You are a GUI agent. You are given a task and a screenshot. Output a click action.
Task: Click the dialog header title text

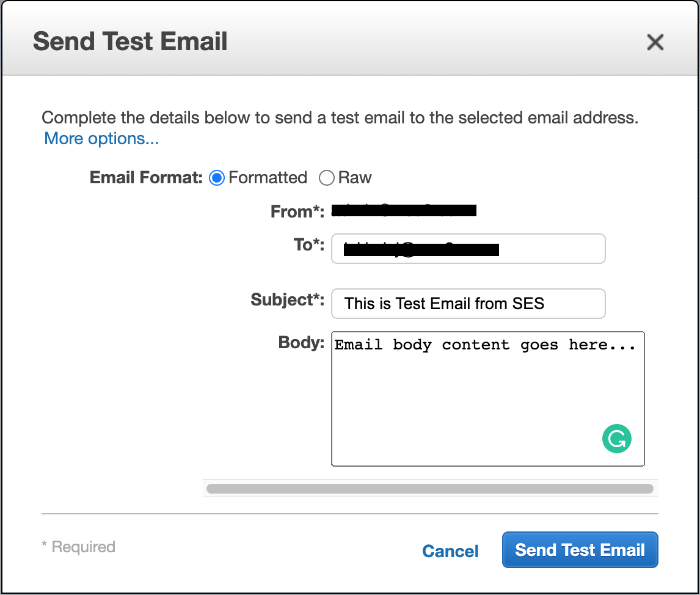click(130, 42)
